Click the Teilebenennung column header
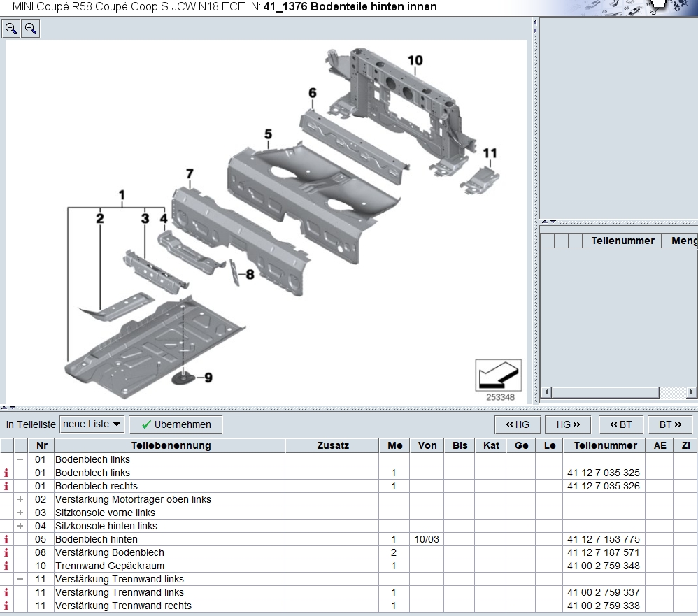Screen dimensions: 698x616 coord(171,445)
